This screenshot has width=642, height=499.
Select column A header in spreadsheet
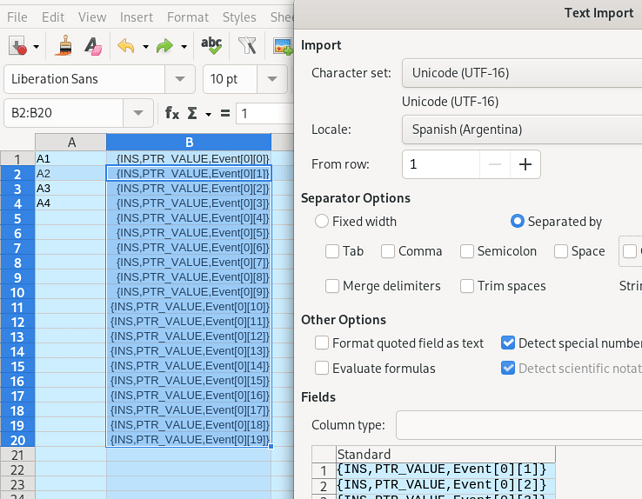coord(71,142)
